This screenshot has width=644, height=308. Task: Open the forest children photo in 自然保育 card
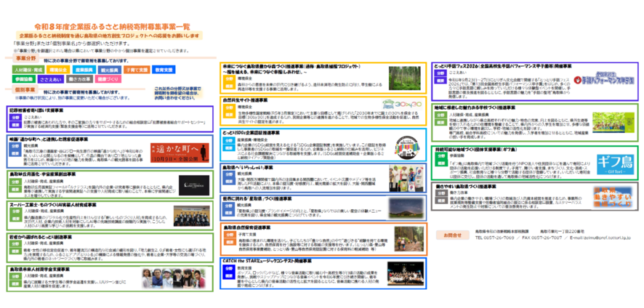(408, 238)
